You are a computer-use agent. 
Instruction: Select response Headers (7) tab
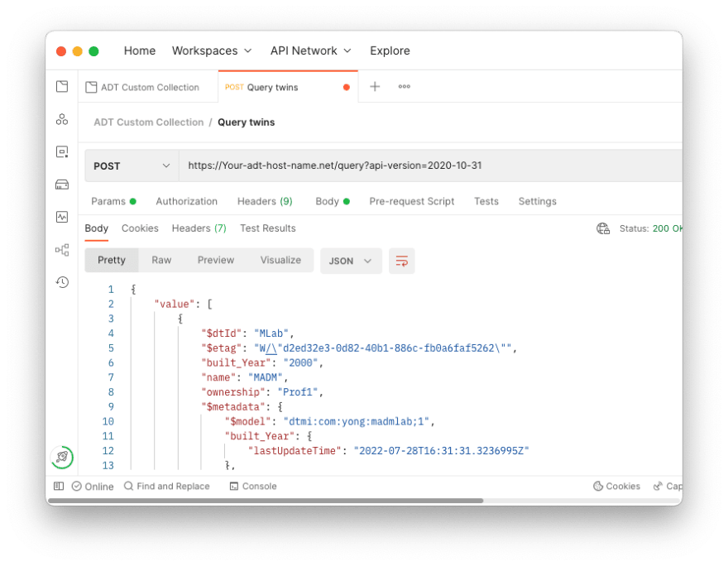(x=199, y=228)
